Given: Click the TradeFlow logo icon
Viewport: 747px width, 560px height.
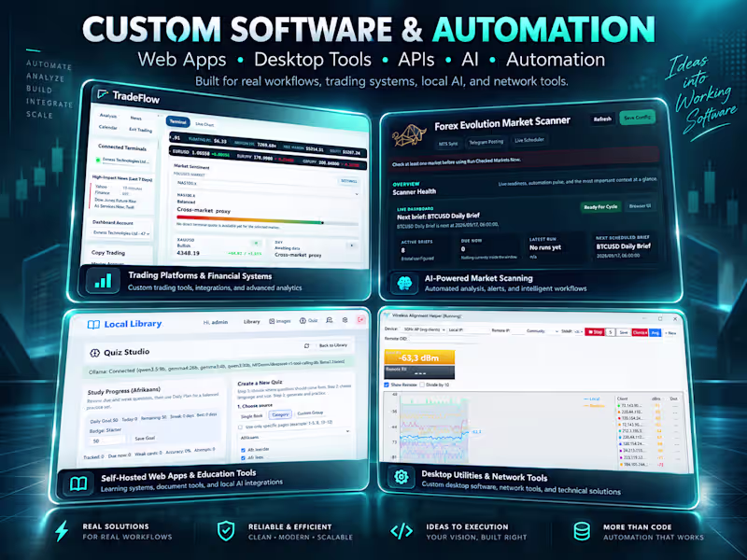Looking at the screenshot, I should click(x=103, y=94).
